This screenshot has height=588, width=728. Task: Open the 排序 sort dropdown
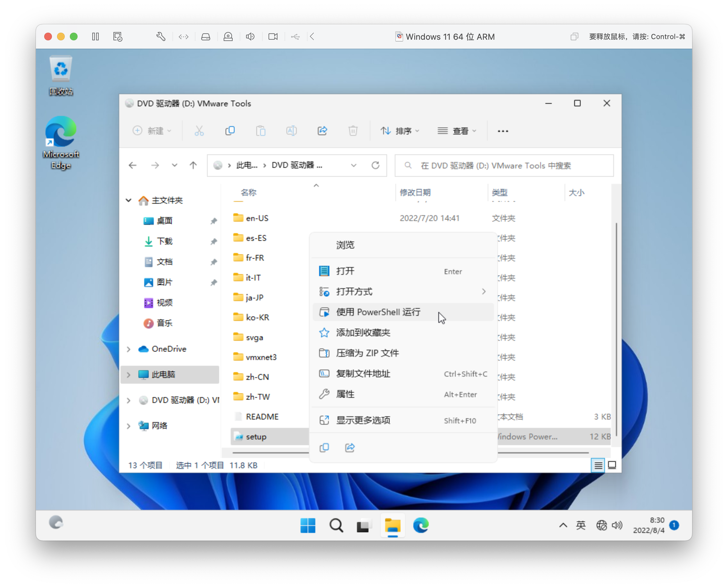pos(400,131)
